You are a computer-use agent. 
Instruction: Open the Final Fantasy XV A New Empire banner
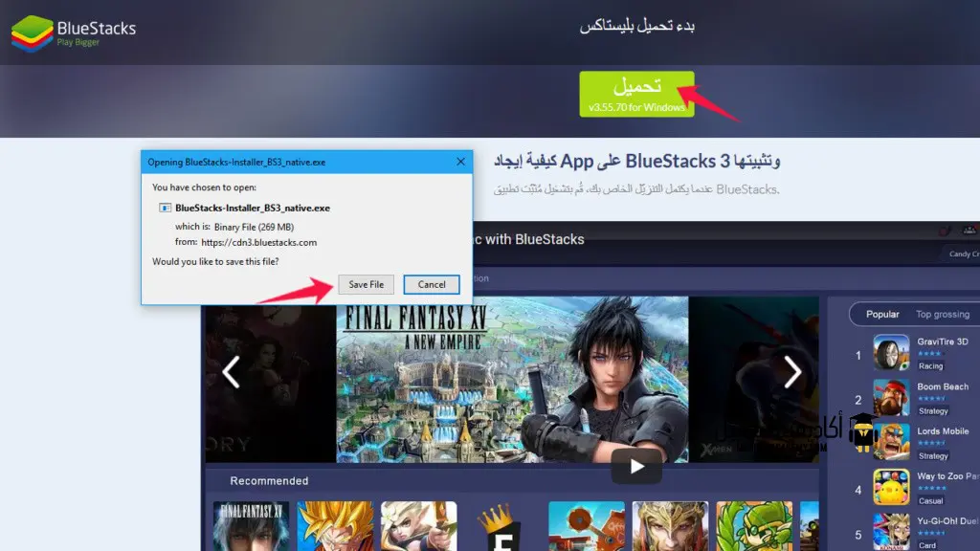coord(512,379)
